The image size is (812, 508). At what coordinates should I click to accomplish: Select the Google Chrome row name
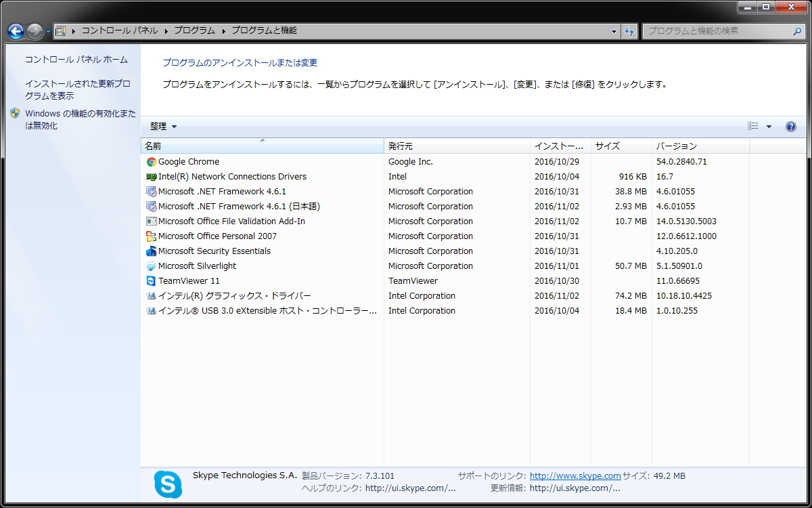tap(189, 162)
